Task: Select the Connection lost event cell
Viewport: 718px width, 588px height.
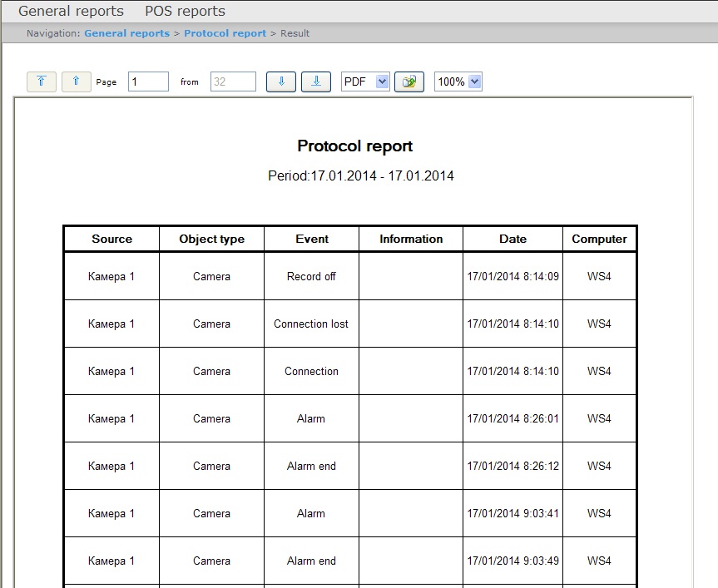Action: [x=311, y=324]
